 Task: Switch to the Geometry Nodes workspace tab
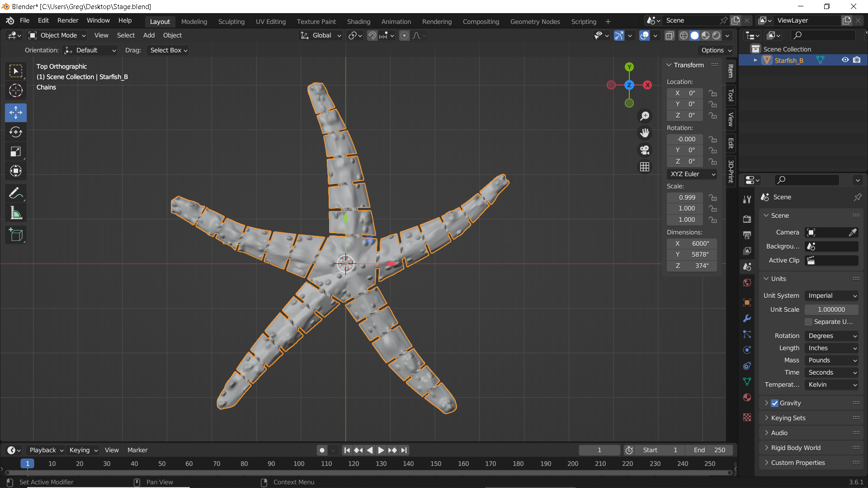click(x=535, y=22)
